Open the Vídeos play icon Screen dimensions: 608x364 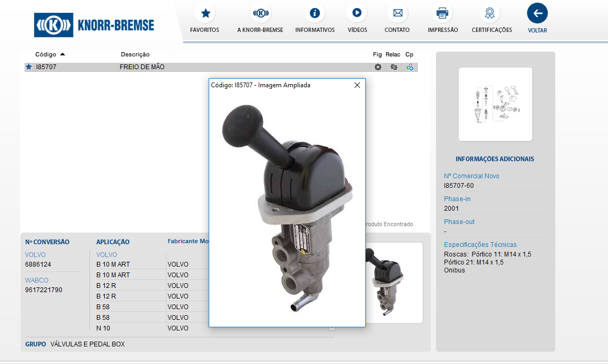357,13
